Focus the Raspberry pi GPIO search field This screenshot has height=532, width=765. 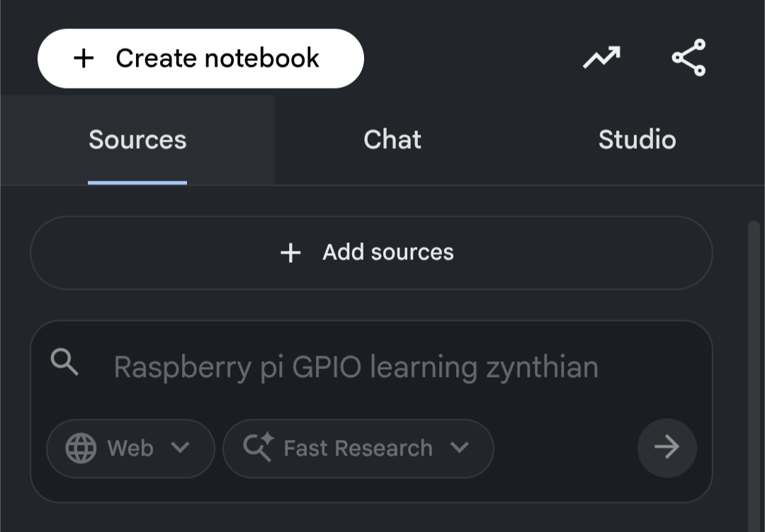point(356,368)
